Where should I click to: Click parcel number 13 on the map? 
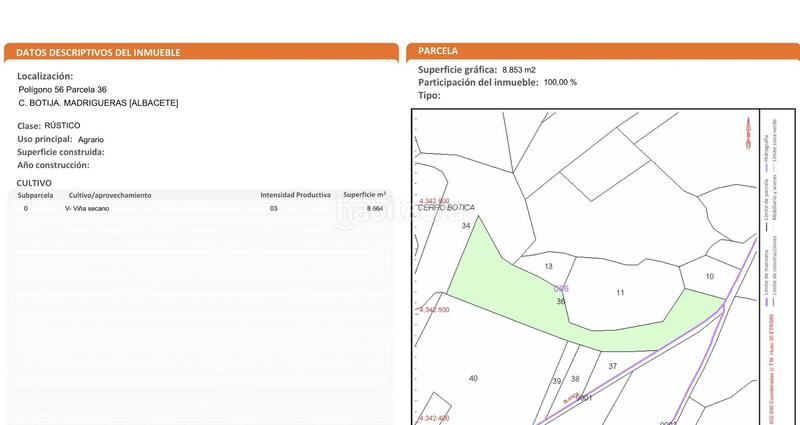tap(548, 267)
